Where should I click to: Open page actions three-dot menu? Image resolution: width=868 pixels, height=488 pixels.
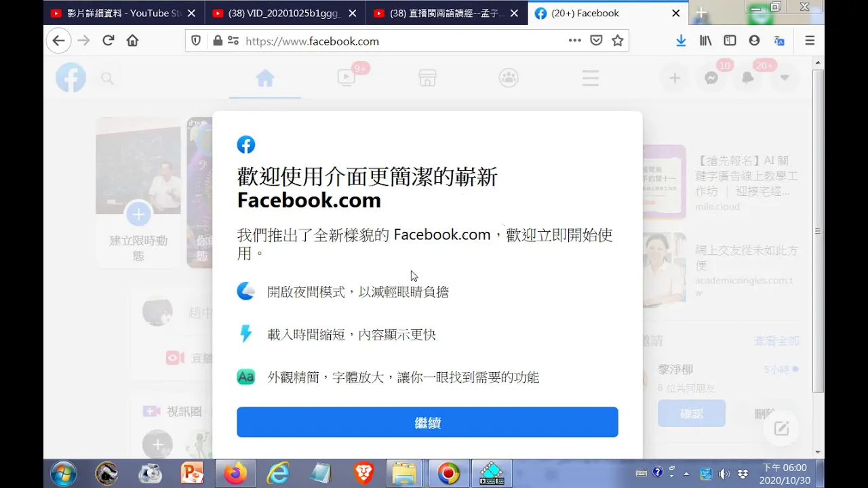[x=575, y=41]
